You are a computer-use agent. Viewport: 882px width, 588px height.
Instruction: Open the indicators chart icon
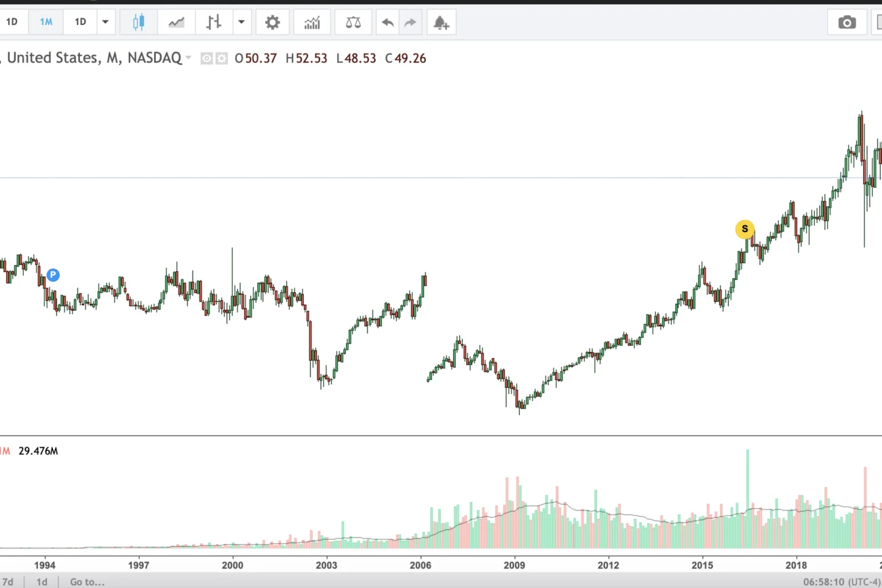tap(312, 22)
